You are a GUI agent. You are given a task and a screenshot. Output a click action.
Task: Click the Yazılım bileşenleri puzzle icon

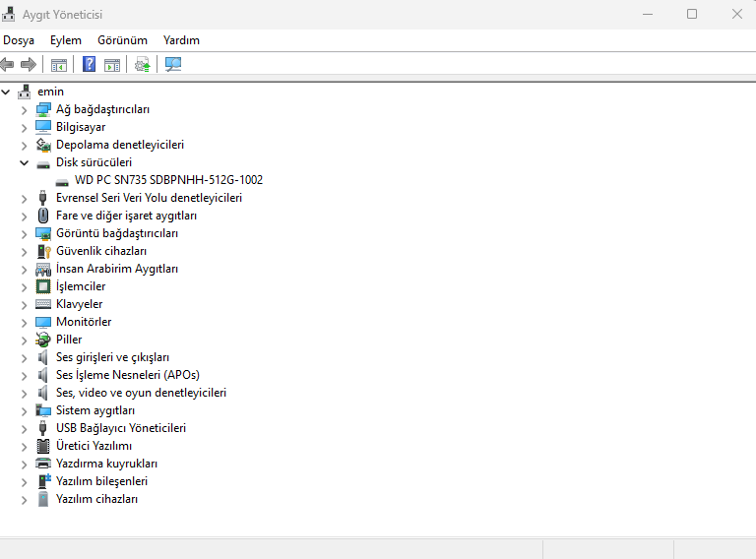click(x=44, y=481)
